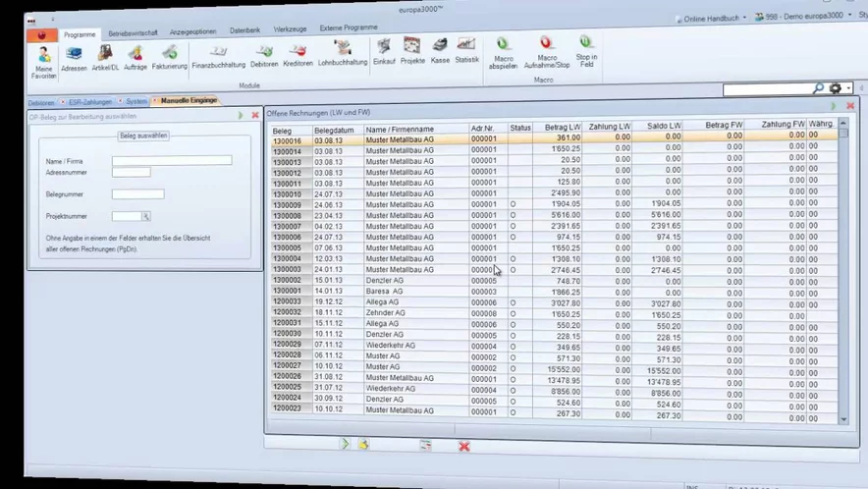Open the Adressen module
868x489 pixels.
point(74,59)
